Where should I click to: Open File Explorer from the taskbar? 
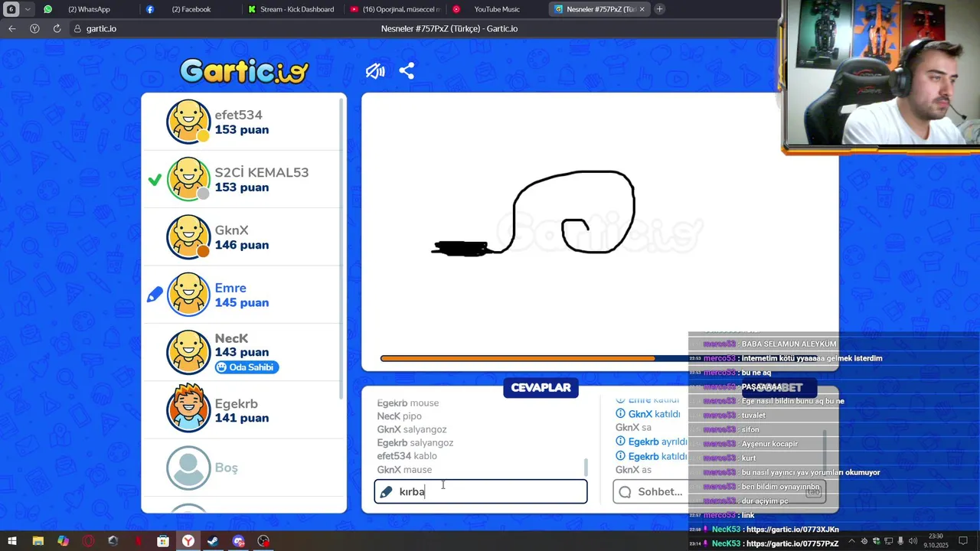pos(38,541)
